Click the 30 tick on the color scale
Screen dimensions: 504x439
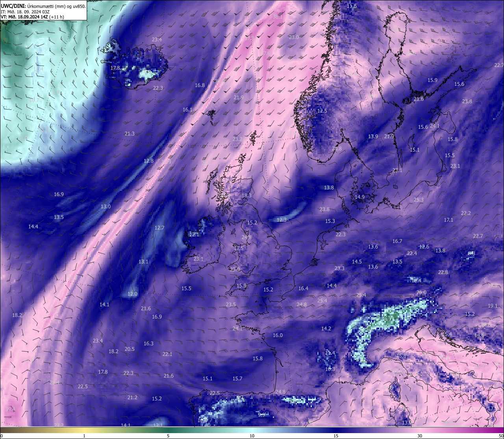(x=420, y=436)
